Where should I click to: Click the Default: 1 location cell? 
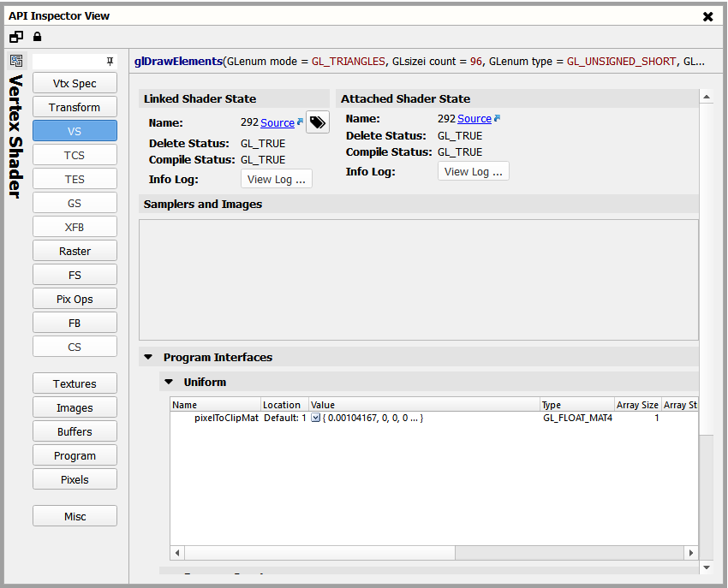[285, 418]
